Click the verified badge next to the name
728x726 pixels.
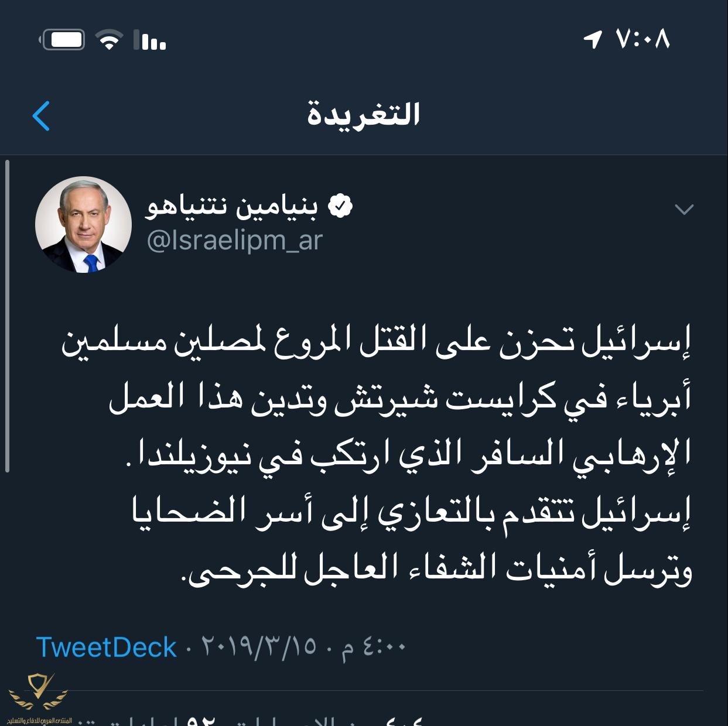340,206
